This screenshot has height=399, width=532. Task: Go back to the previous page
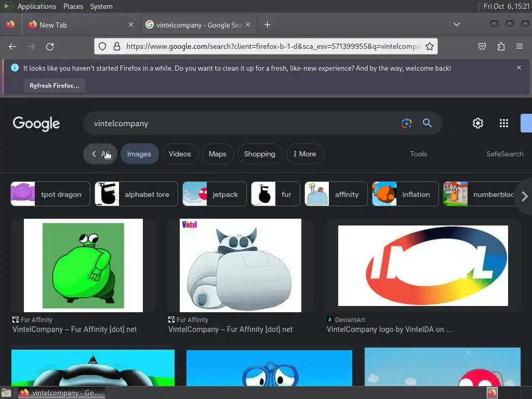tap(12, 46)
